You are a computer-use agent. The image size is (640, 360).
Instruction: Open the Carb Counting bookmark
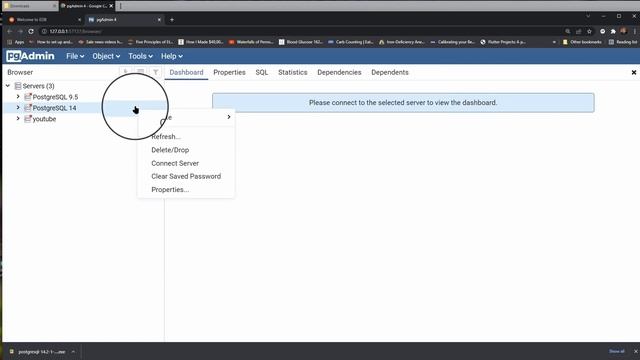(351, 42)
